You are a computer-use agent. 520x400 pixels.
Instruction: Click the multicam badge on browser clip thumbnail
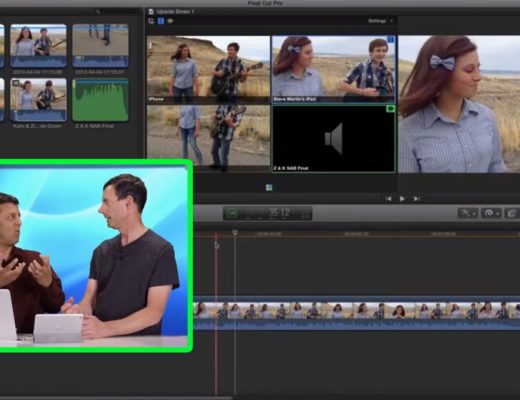(15, 83)
